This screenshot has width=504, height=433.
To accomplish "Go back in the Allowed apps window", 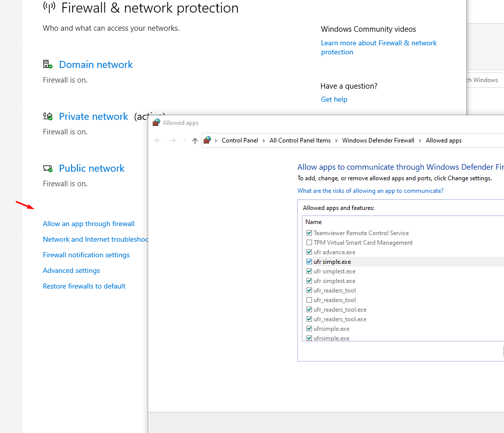I will [x=158, y=140].
